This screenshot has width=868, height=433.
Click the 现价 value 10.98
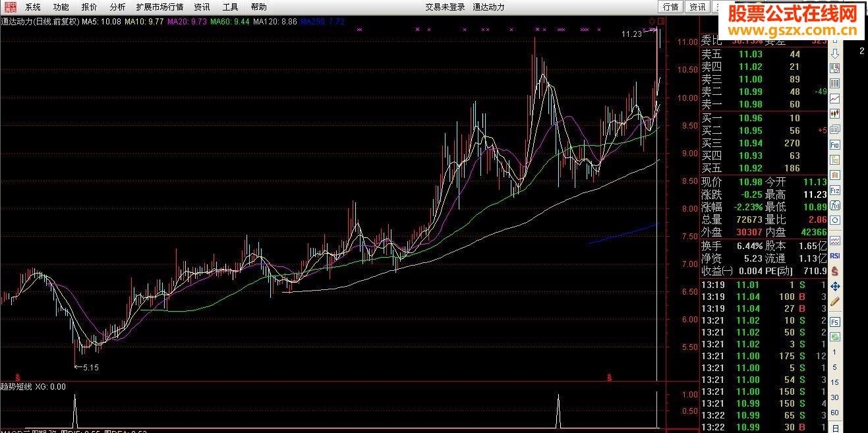(750, 182)
